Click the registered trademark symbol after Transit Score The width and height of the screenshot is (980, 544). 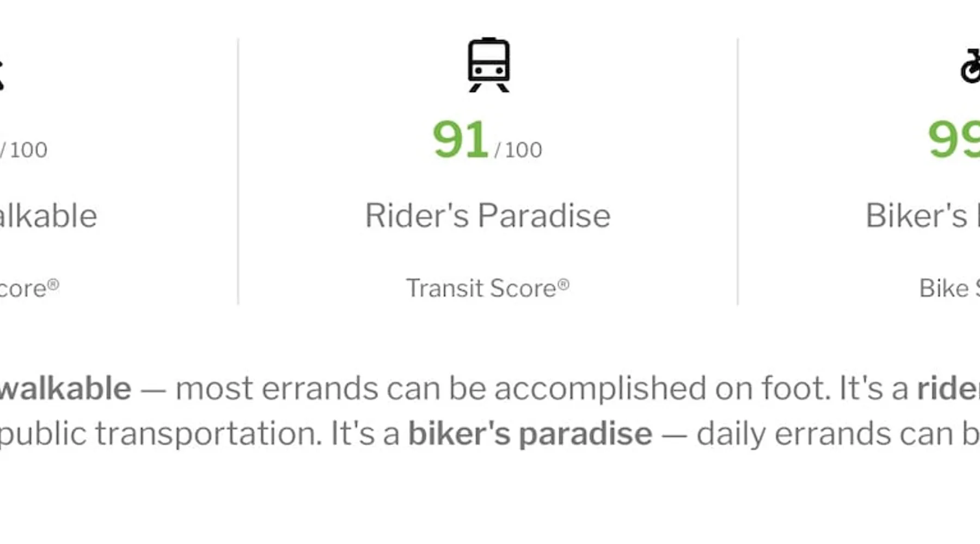point(563,284)
